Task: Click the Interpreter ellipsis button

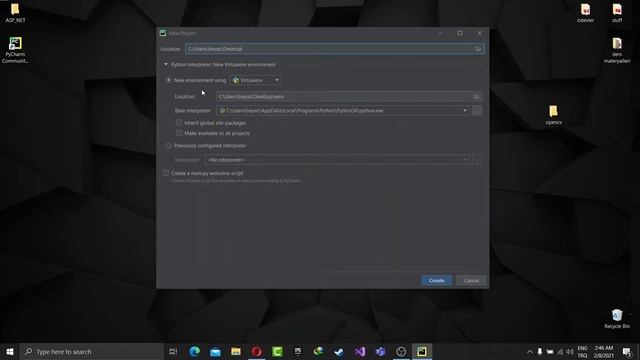Action: [x=477, y=160]
